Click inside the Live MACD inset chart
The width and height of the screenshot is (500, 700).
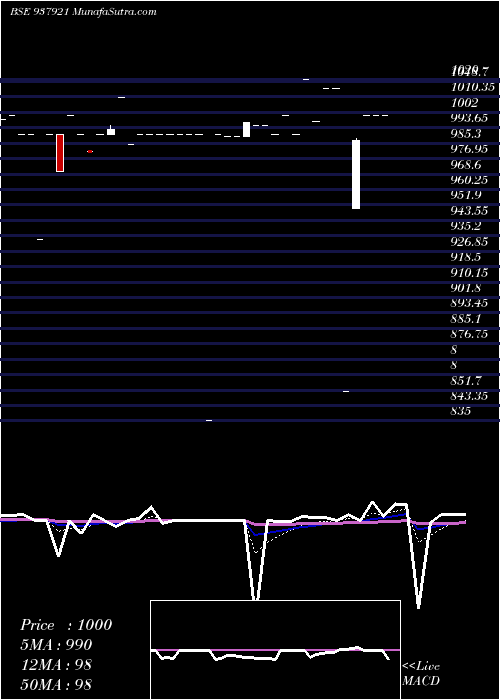(x=275, y=650)
